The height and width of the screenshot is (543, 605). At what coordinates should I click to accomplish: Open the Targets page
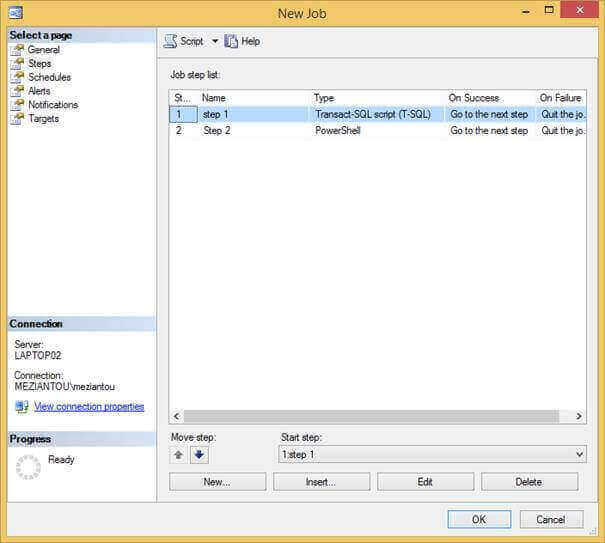[43, 119]
